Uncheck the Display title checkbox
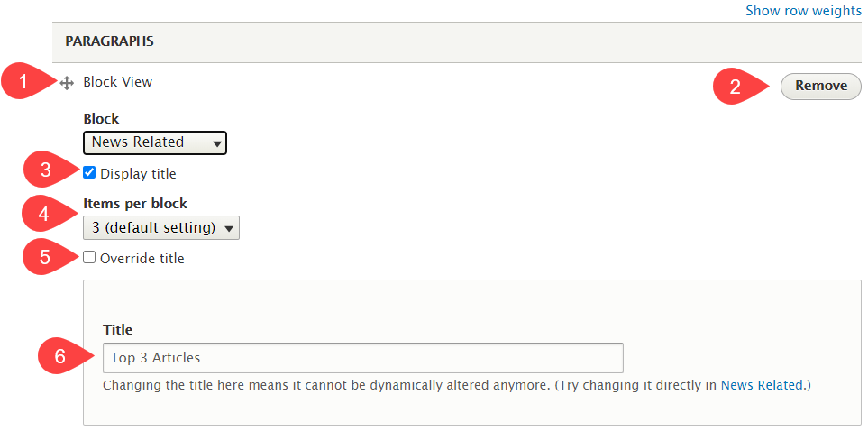The width and height of the screenshot is (868, 431). click(x=89, y=172)
